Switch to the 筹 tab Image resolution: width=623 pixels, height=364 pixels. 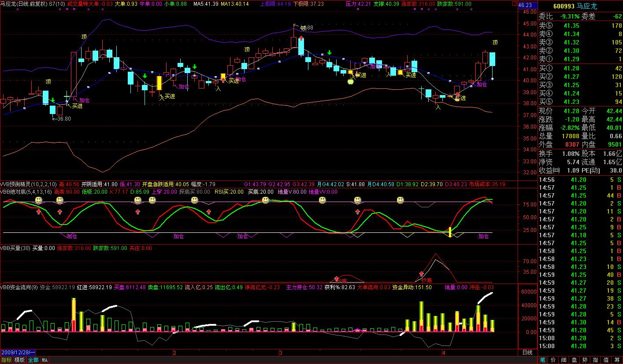pos(618,360)
